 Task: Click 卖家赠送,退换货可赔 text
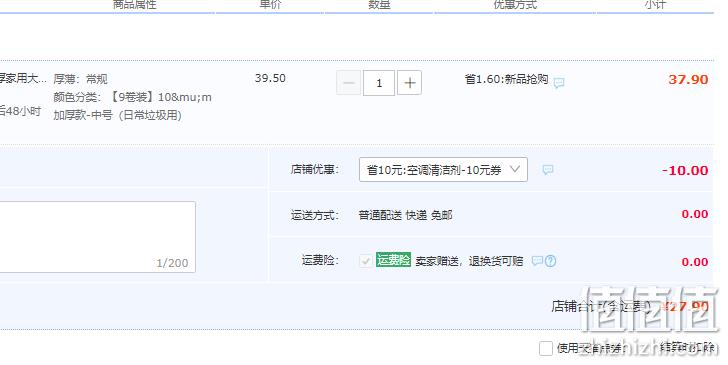(x=469, y=261)
